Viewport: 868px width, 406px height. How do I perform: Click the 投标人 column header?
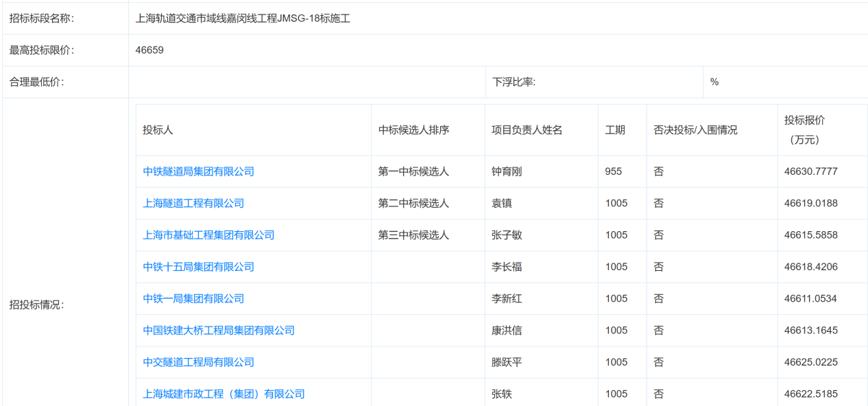click(x=158, y=130)
